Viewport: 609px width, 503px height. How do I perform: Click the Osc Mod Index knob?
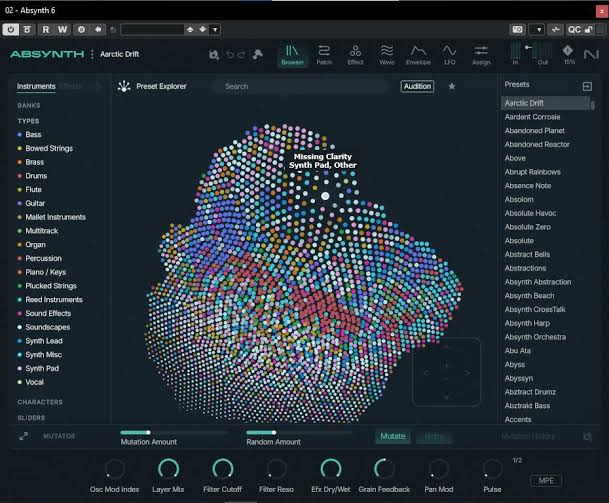[x=115, y=469]
